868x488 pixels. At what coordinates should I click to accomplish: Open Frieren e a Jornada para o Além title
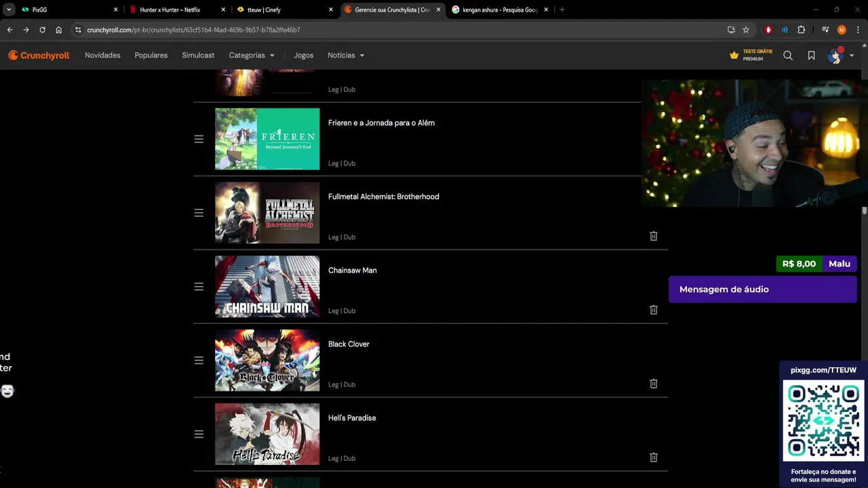381,123
